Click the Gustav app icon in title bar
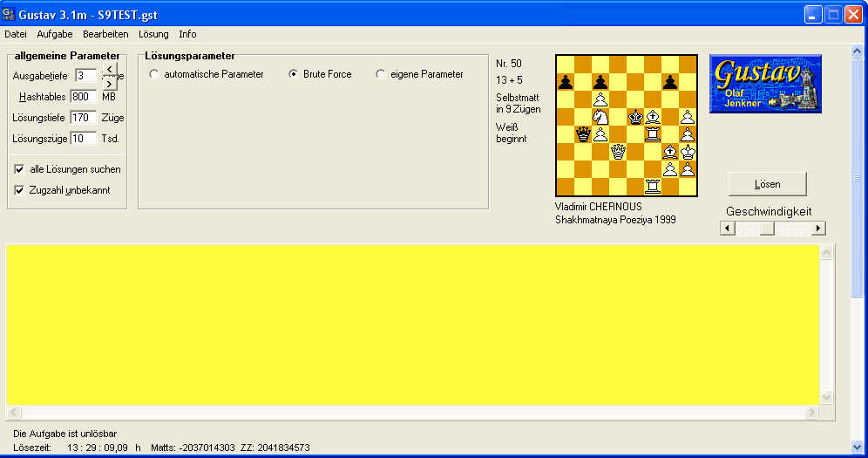This screenshot has height=458, width=868. pyautogui.click(x=10, y=15)
